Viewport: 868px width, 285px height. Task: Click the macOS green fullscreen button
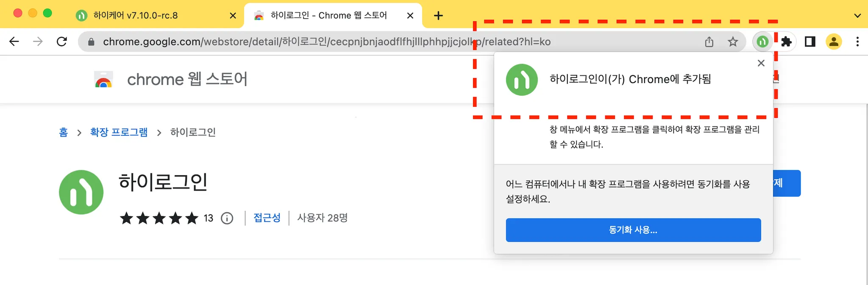pos(47,13)
